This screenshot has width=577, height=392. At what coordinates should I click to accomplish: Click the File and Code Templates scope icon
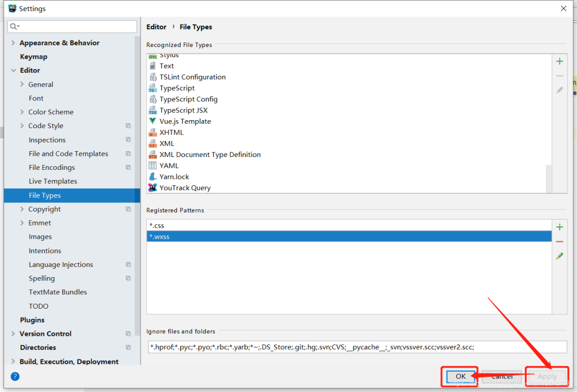(x=128, y=154)
